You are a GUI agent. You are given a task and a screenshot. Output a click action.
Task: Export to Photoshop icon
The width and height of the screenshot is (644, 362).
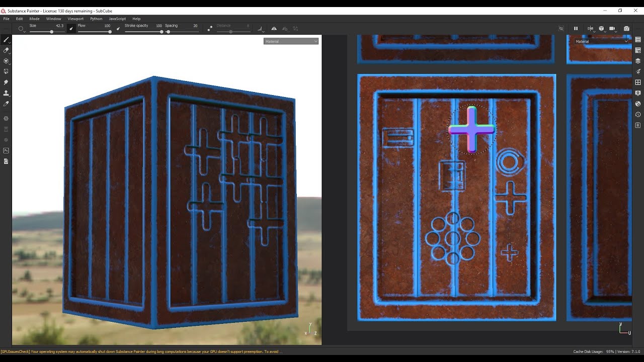tap(6, 150)
